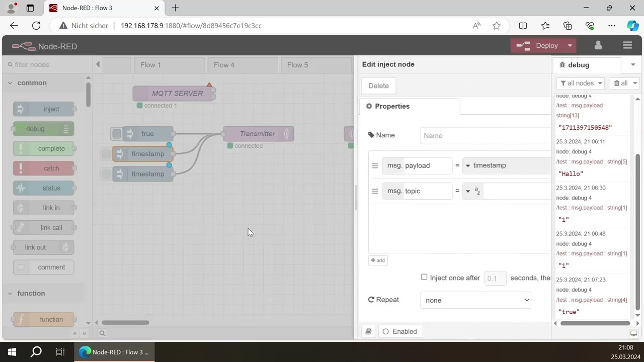Switch to the Flow 4 tab
Viewport: 644px width, 362px height.
(242, 65)
